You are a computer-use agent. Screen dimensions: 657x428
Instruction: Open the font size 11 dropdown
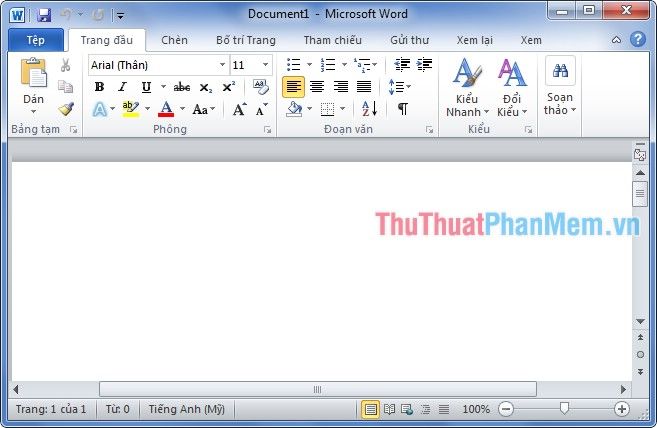pos(265,65)
